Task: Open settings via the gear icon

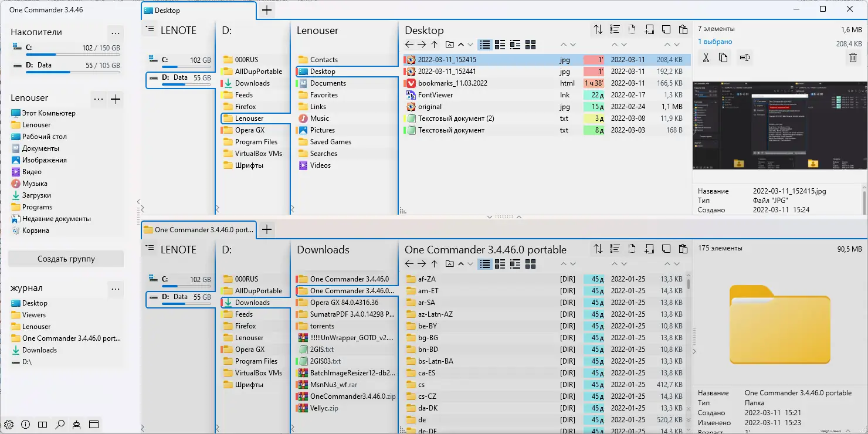Action: coord(9,424)
